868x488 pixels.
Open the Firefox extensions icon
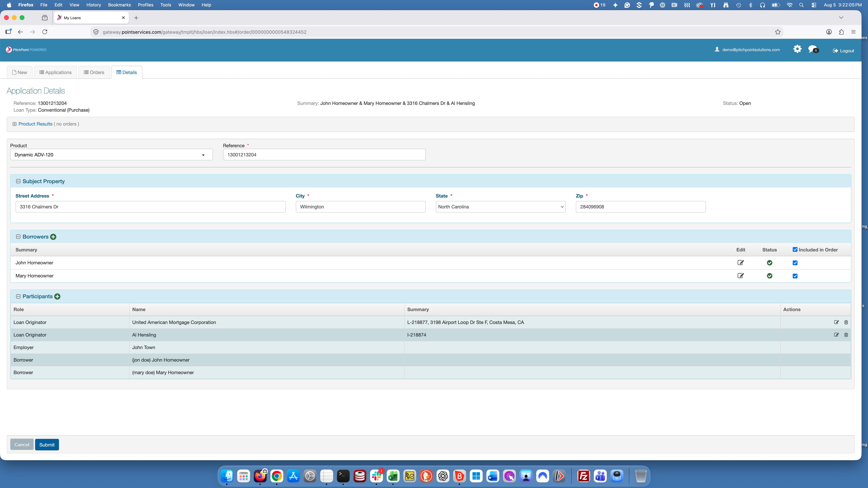841,32
